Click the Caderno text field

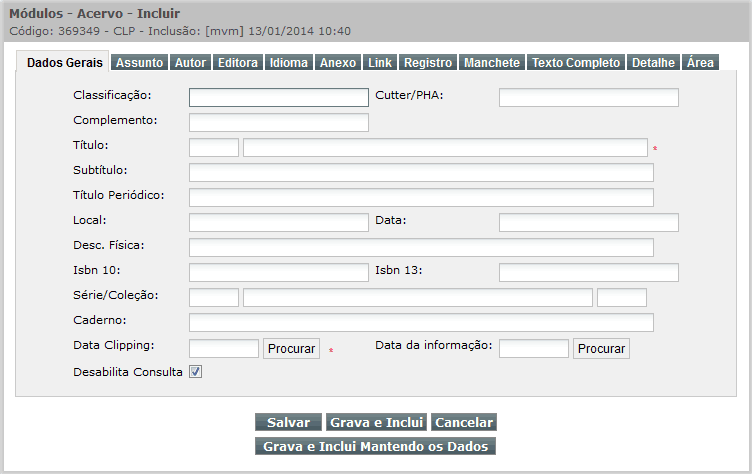(x=421, y=322)
